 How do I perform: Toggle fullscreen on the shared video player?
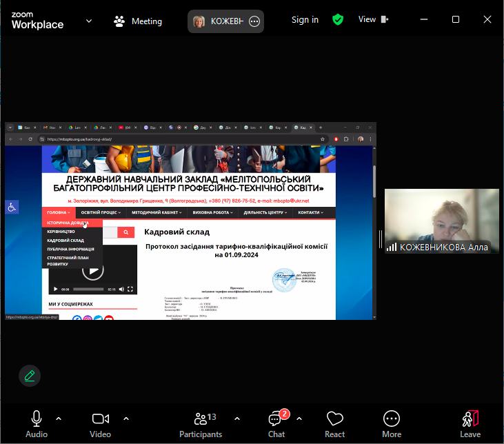(x=130, y=290)
